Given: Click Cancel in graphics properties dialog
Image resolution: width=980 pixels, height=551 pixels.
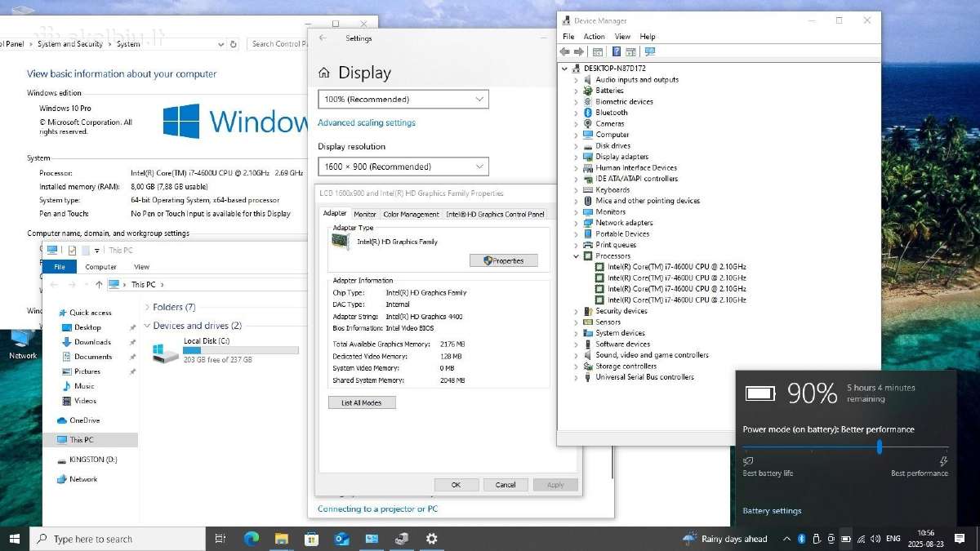Looking at the screenshot, I should tap(506, 484).
